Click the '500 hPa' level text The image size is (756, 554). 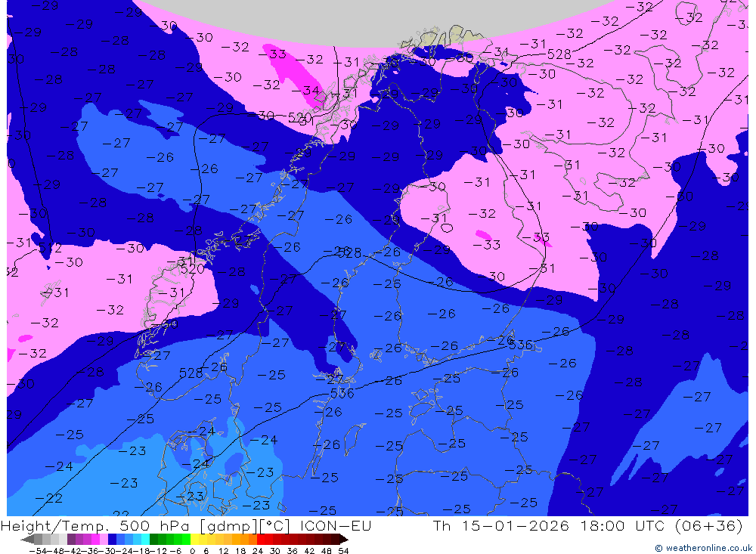tap(153, 525)
